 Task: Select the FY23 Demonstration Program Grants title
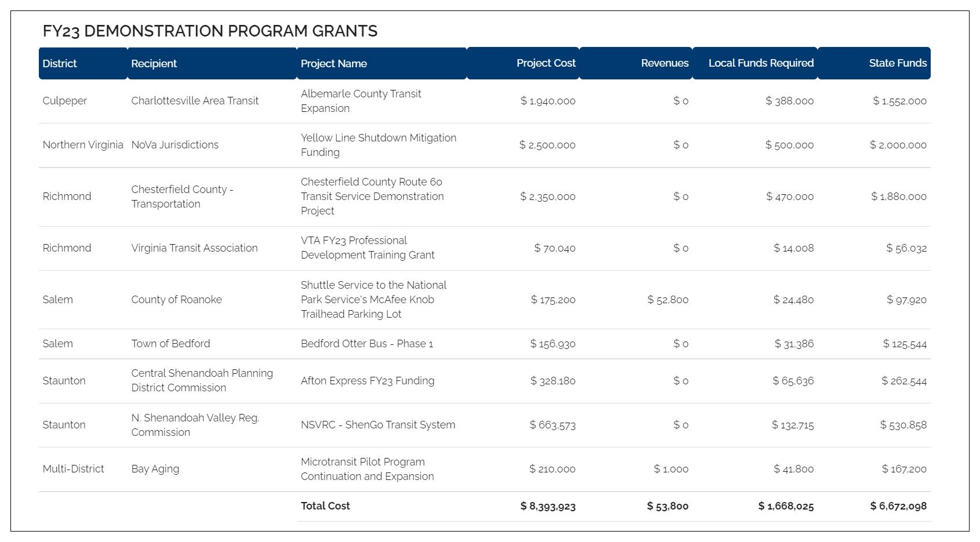210,31
